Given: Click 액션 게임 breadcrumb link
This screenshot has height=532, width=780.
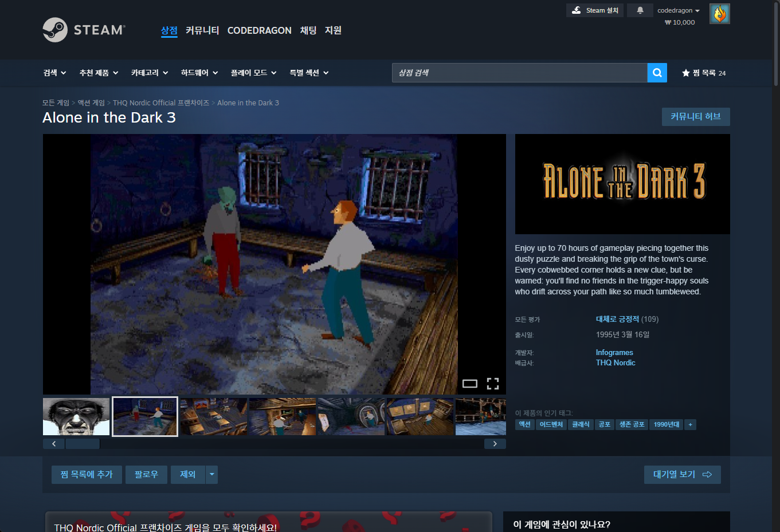Looking at the screenshot, I should 91,103.
